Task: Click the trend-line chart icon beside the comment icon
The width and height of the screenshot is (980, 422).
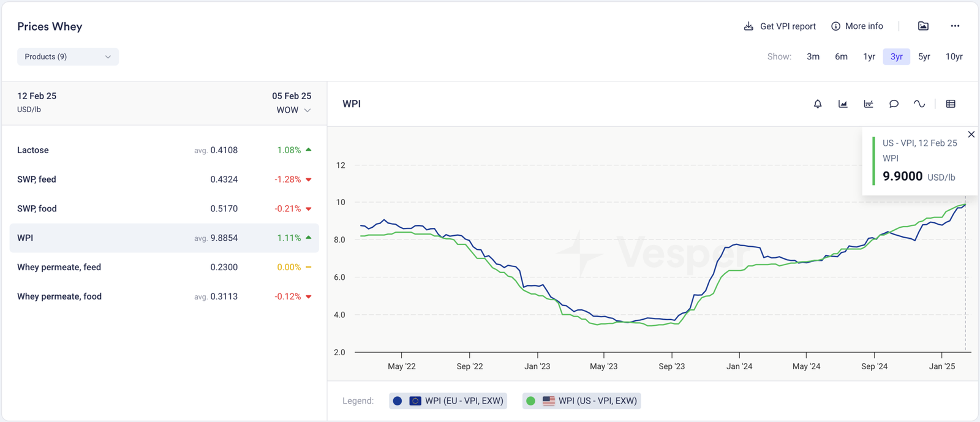Action: click(869, 104)
